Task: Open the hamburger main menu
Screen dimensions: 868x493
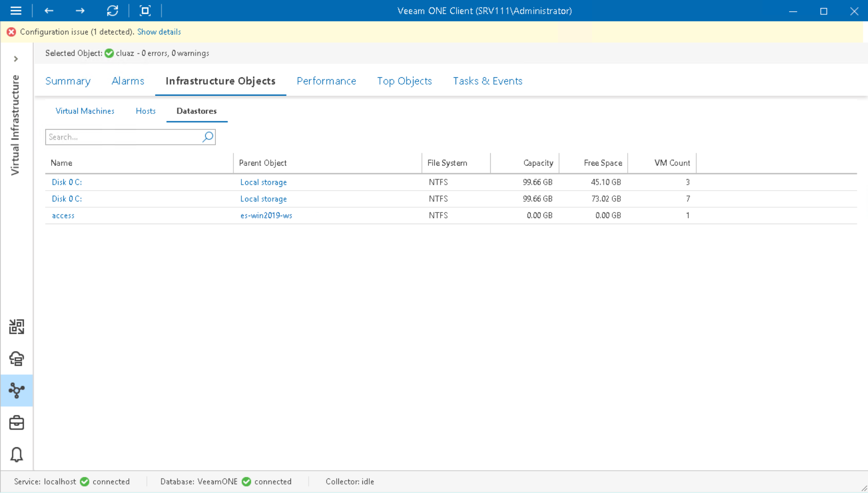Action: tap(16, 11)
